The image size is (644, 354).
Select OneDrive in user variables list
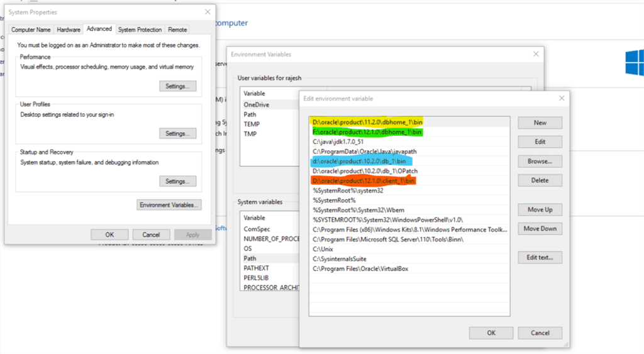tap(270, 105)
